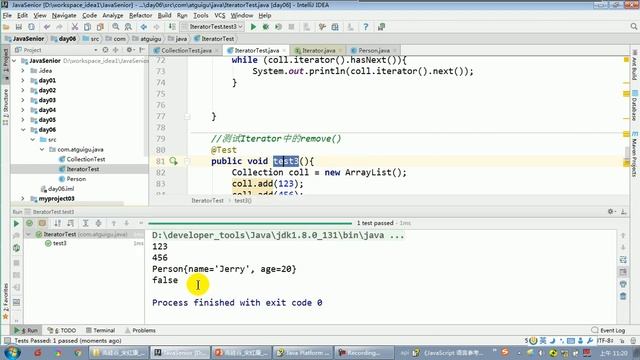Click the test progress bar in Run panel
This screenshot has width=640, height=360.
[250, 223]
